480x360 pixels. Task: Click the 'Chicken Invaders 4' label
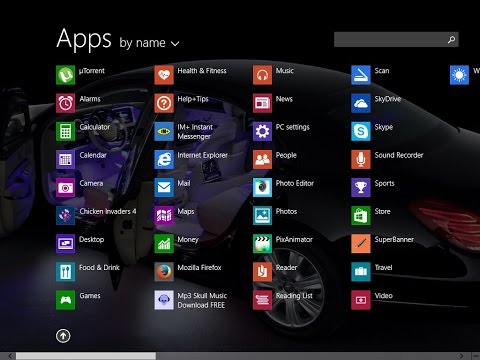(x=108, y=211)
